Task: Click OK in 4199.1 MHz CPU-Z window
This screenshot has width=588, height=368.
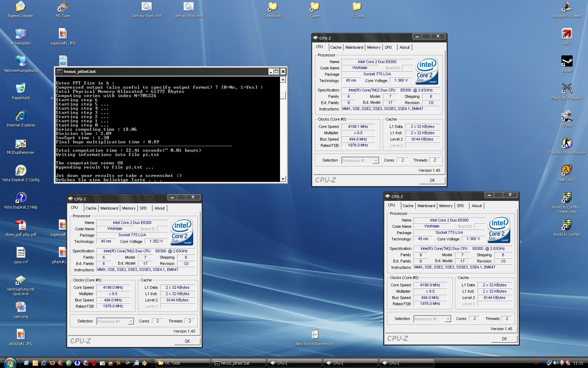Action: (x=432, y=180)
